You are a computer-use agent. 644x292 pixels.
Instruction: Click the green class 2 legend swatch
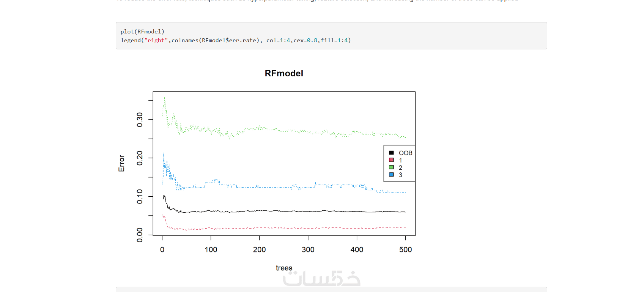pos(391,167)
